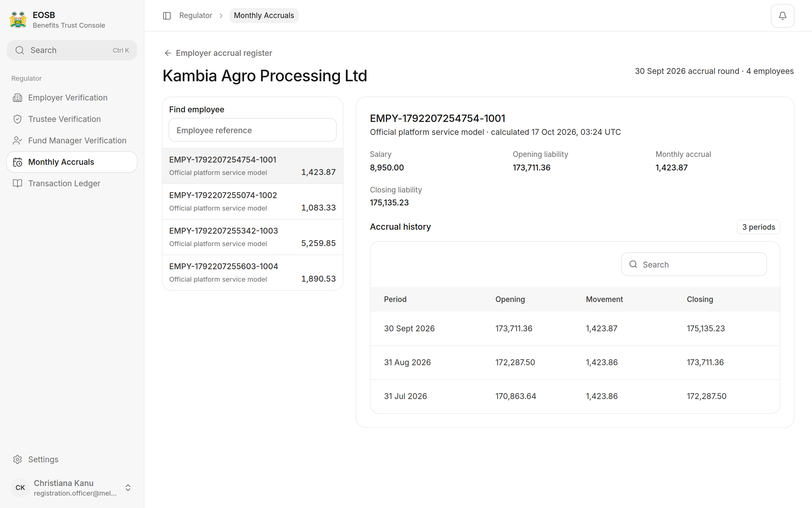Select employee EMPY-1792207255603-1004

tap(252, 272)
